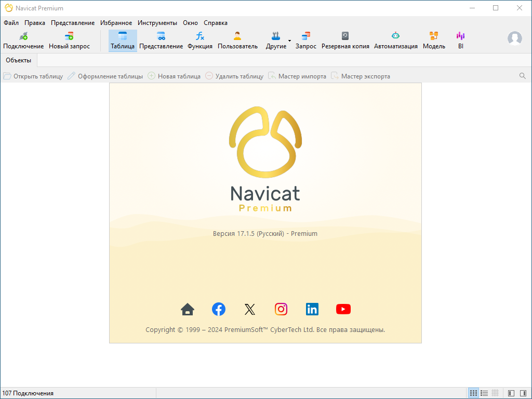Open the home website icon

[188, 309]
